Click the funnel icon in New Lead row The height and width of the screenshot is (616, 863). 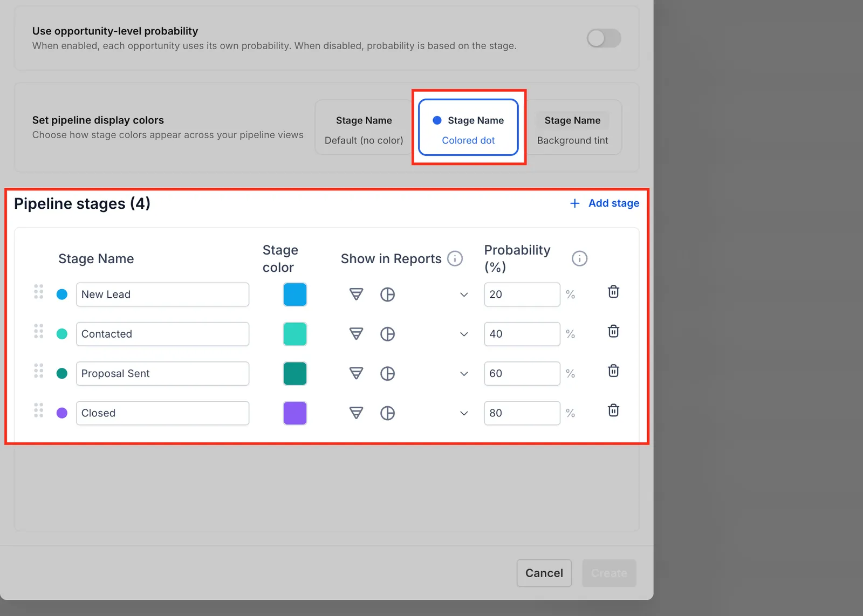click(356, 295)
